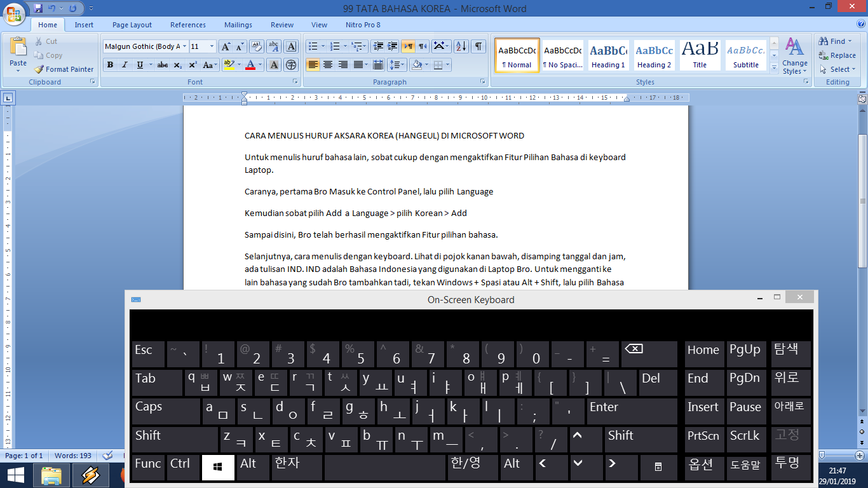Click the Backspace key on the On-Screen Keyboard
The image size is (868, 488).
point(649,354)
